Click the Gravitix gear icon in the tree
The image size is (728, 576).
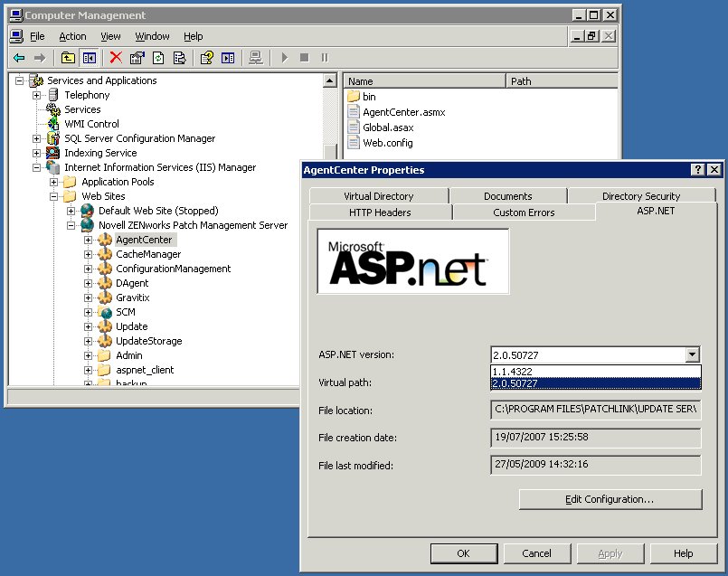click(x=105, y=297)
